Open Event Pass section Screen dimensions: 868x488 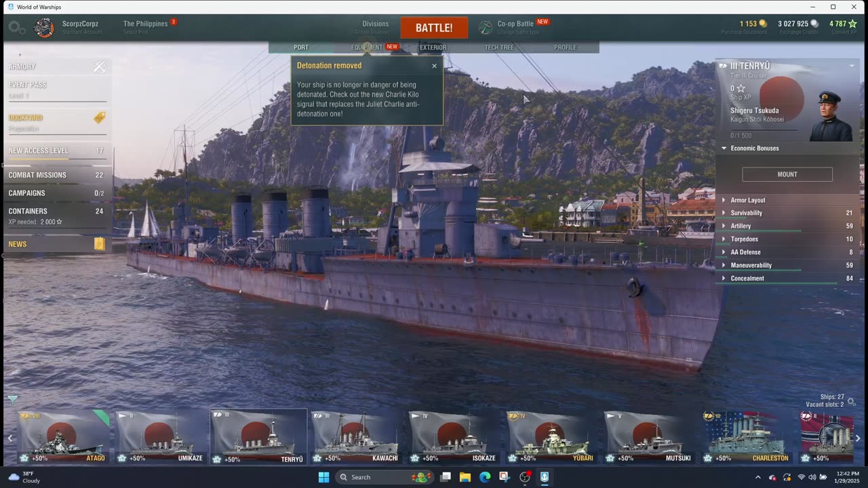[x=57, y=89]
